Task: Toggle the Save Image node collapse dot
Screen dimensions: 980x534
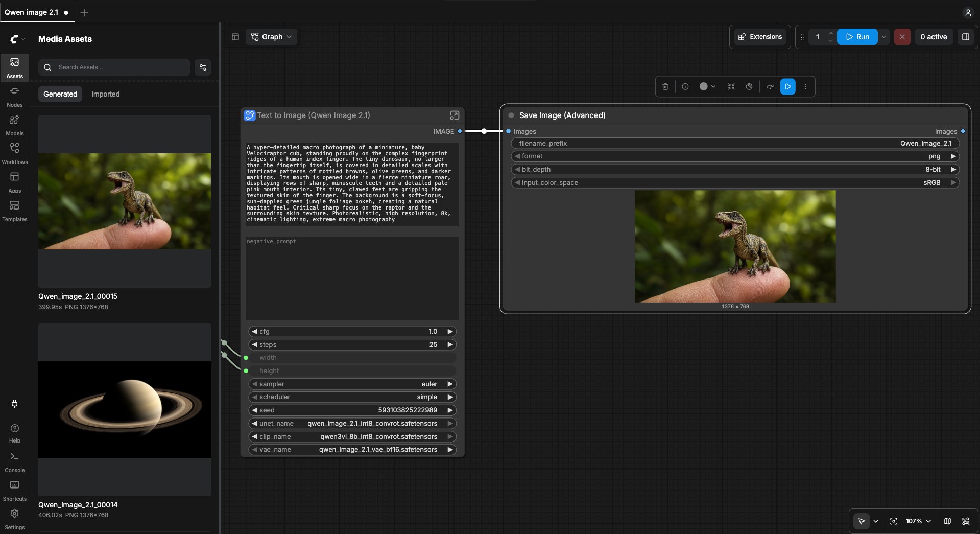Action: click(511, 115)
